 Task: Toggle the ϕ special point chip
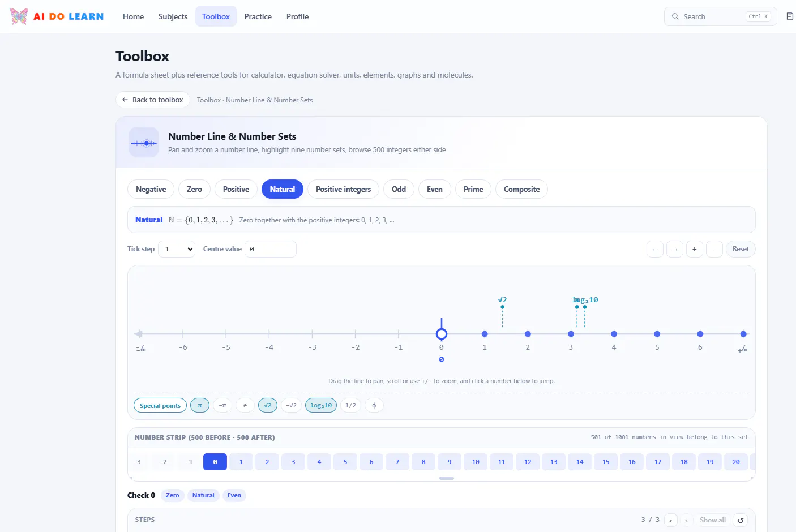(374, 405)
